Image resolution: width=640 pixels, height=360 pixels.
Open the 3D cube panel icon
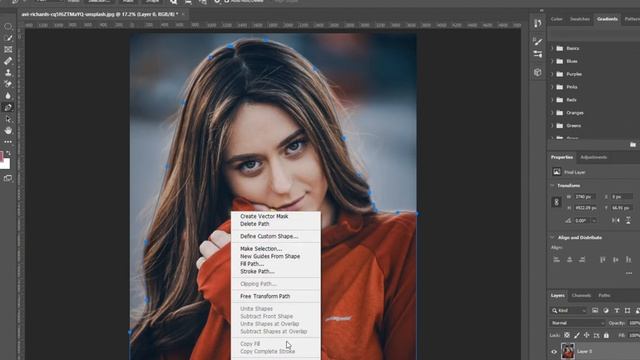point(538,72)
